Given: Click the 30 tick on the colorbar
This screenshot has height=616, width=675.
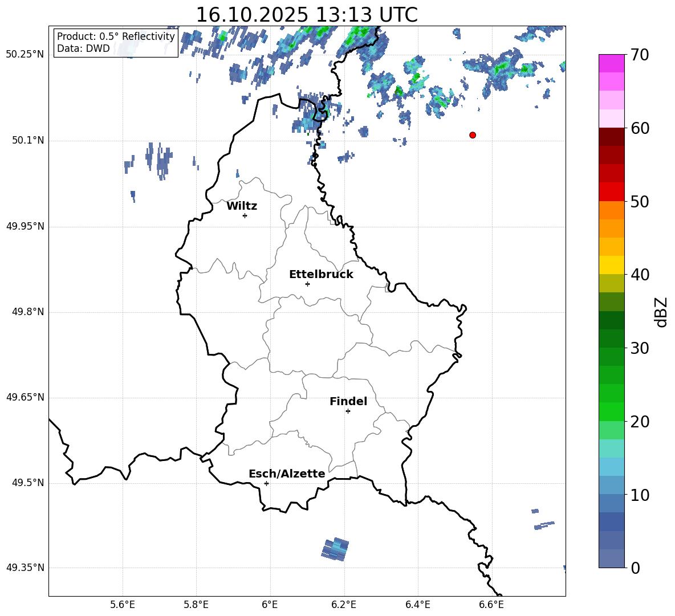Looking at the screenshot, I should click(x=640, y=348).
